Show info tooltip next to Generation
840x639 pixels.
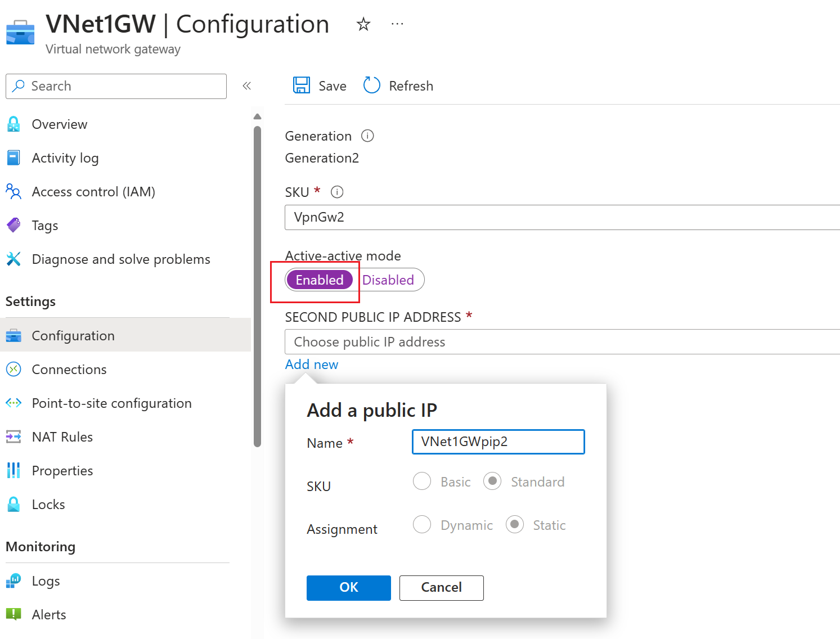(367, 136)
